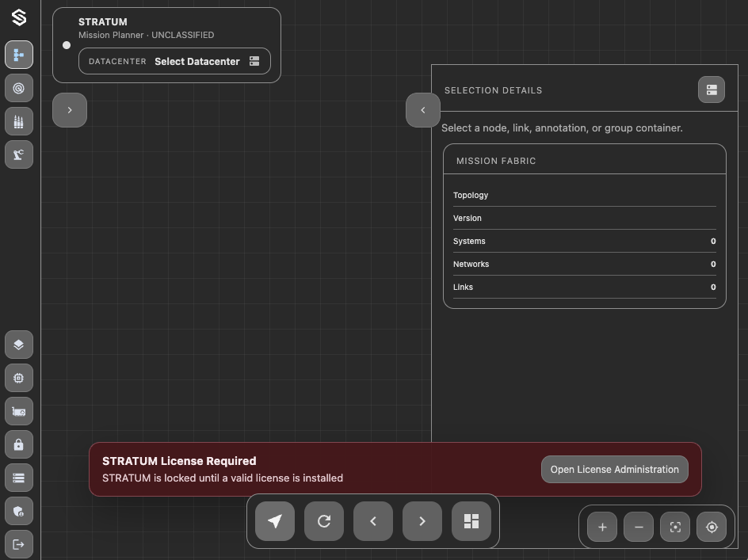This screenshot has height=560, width=748.
Task: Zoom in with the plus button
Action: tap(602, 527)
